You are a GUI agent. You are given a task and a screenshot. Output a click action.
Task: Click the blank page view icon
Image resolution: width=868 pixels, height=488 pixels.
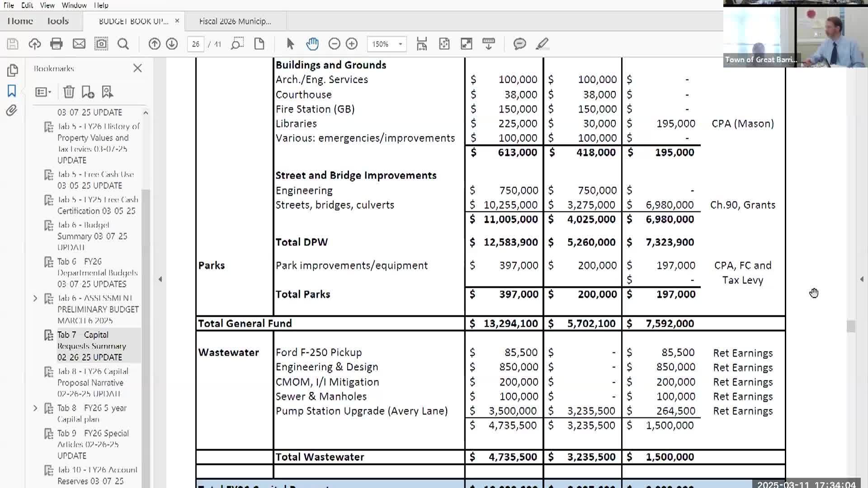259,44
